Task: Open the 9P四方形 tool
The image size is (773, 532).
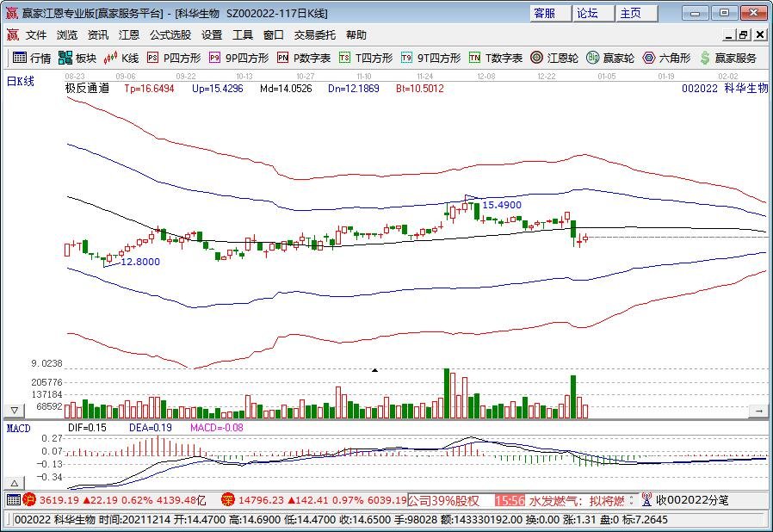Action: (238, 59)
